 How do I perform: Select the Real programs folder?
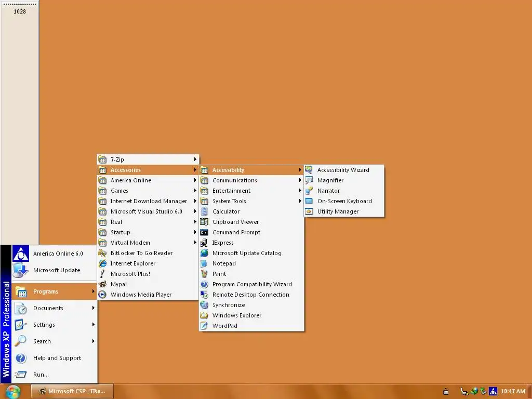click(148, 222)
